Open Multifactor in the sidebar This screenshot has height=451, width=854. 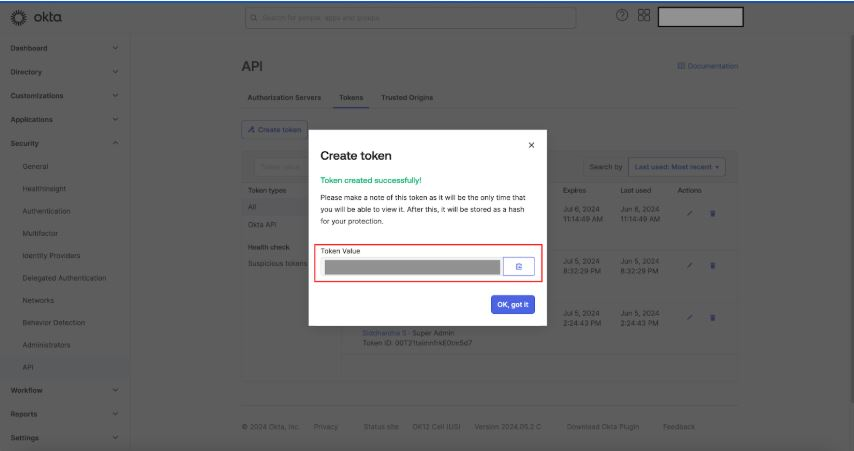tap(40, 233)
